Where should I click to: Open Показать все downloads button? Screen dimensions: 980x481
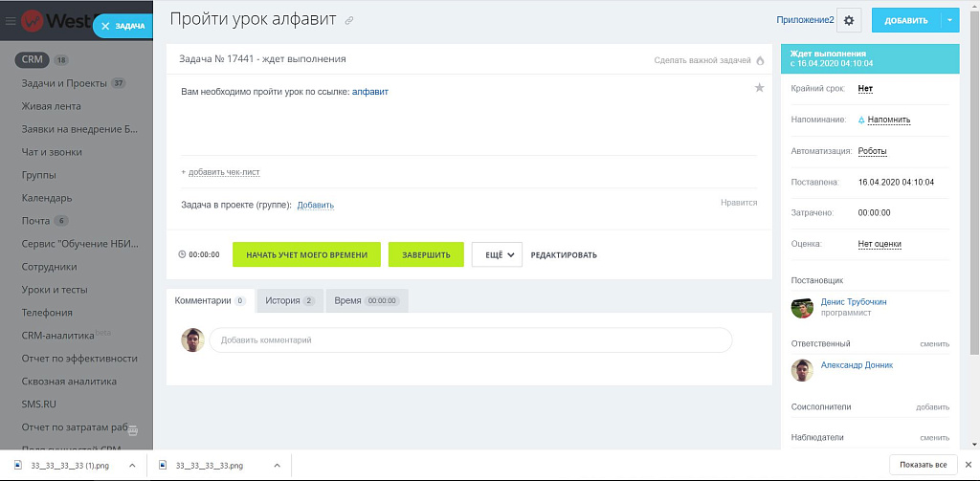[x=924, y=466]
